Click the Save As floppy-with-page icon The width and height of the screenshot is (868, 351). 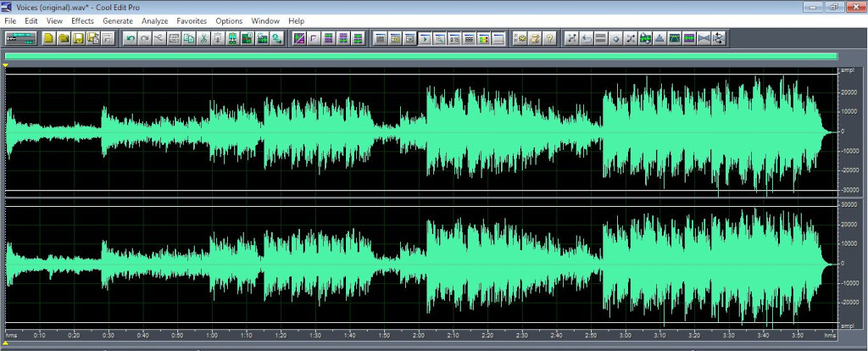pyautogui.click(x=93, y=38)
